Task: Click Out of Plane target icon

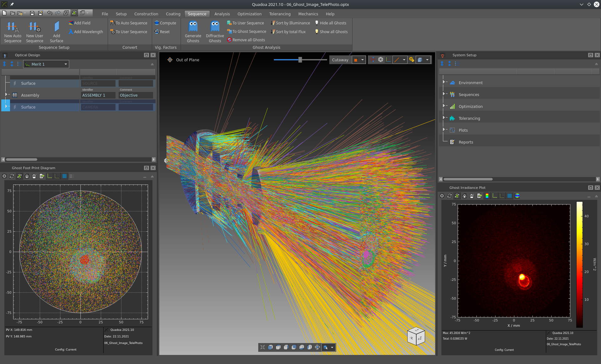Action: [x=170, y=60]
